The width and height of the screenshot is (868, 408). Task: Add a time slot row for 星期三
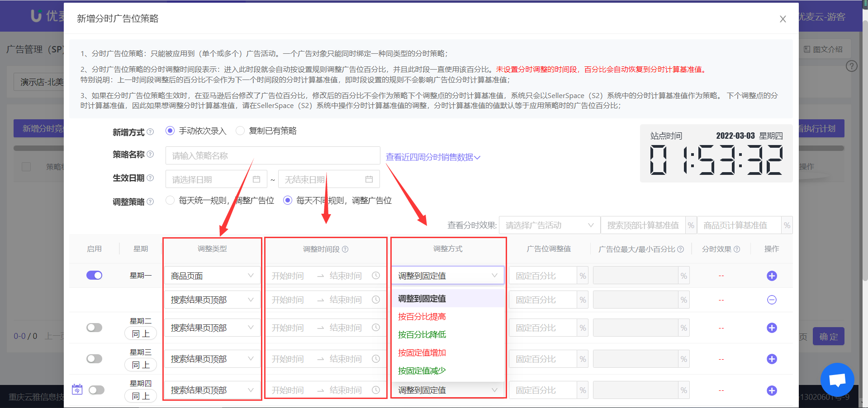772,359
